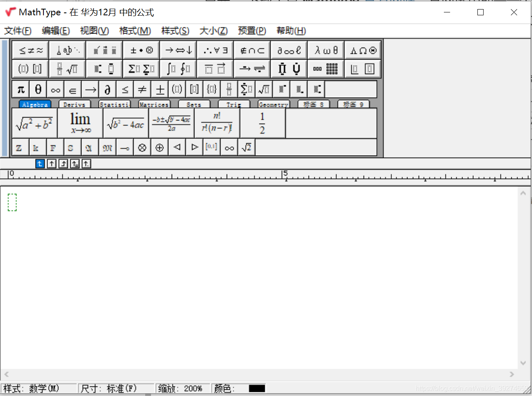Switch to the Derivs tab
Screen dimensions: 532x396
coord(74,105)
